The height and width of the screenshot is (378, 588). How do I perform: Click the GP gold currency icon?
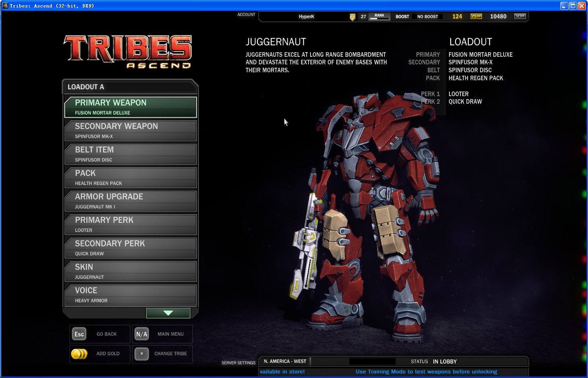(476, 16)
